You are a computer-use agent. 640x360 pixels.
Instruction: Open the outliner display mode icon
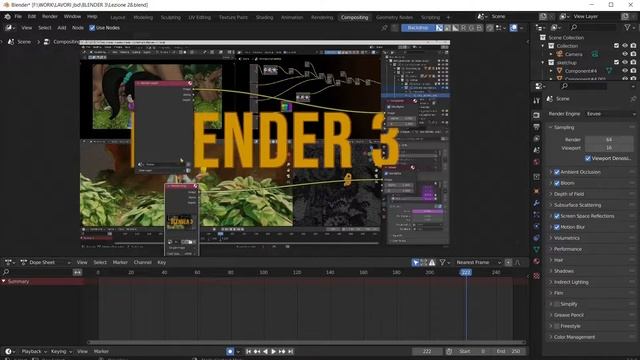tap(556, 27)
